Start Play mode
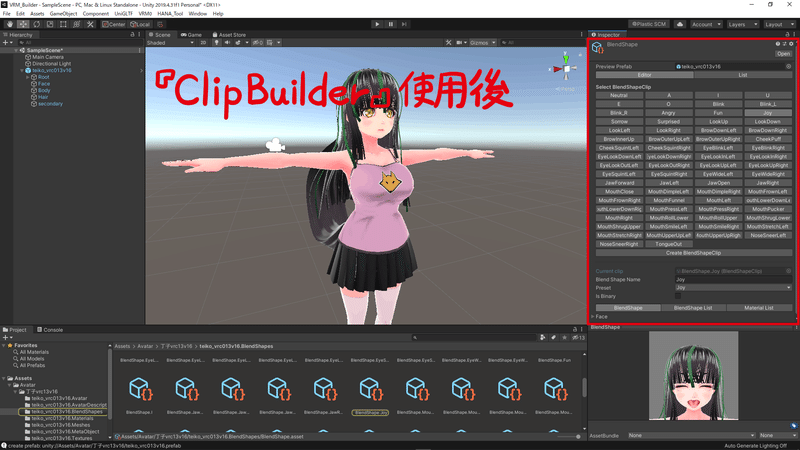This screenshot has width=800, height=450. click(377, 24)
